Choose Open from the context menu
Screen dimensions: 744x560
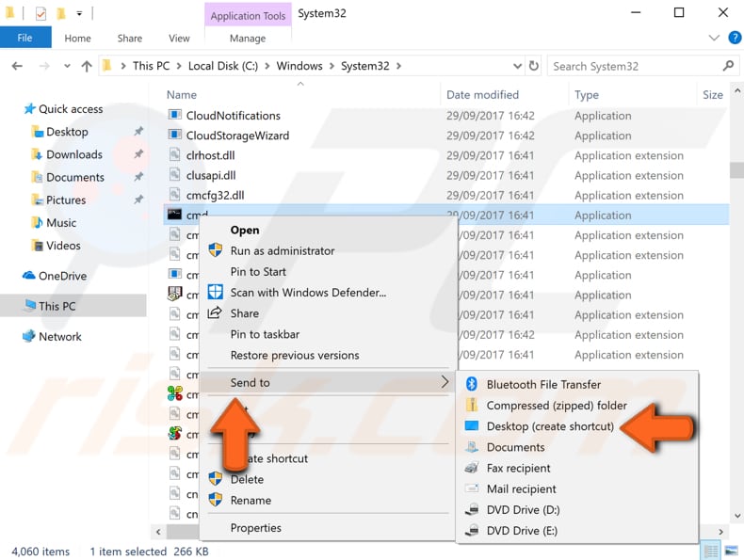[x=244, y=230]
